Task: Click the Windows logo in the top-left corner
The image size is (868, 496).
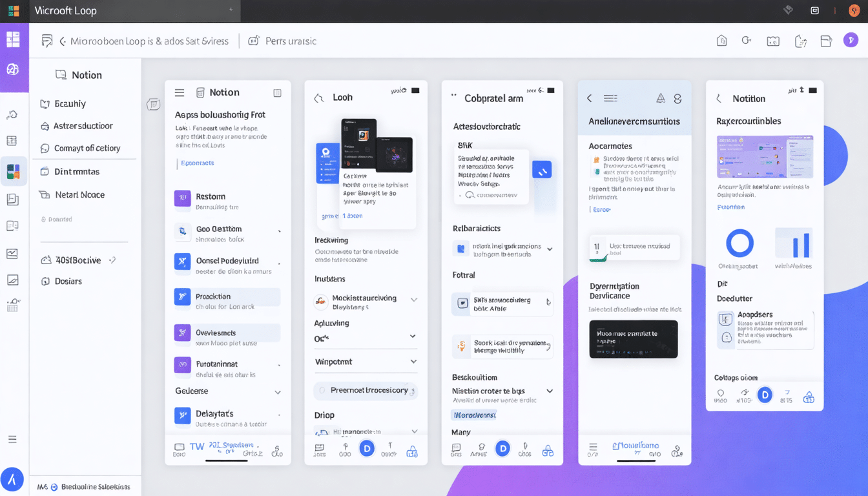Action: 14,11
